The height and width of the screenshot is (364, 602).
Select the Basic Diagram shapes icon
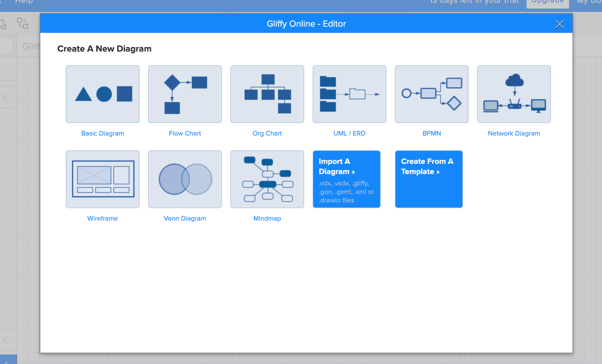pos(103,94)
